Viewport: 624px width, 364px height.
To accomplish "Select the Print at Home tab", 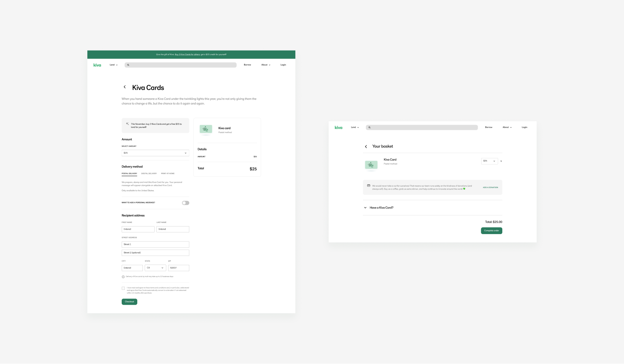I will point(168,174).
